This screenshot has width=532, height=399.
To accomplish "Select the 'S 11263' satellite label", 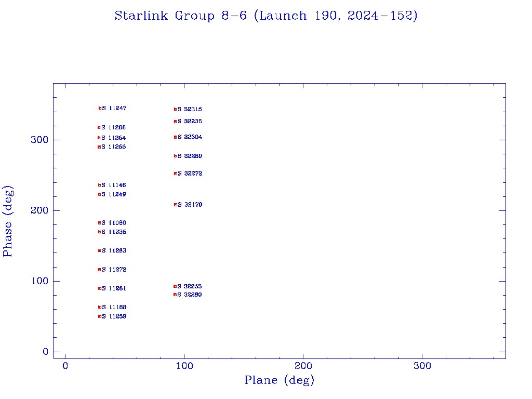I will 114,251.
